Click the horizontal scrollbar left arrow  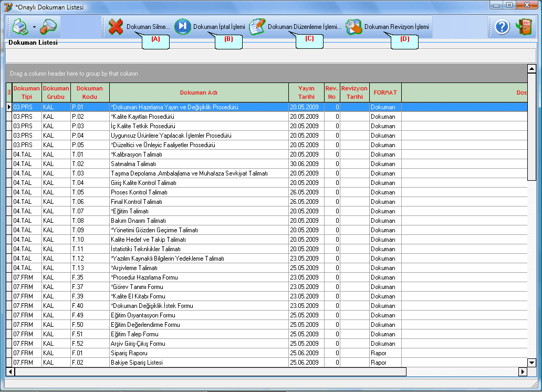click(x=11, y=372)
